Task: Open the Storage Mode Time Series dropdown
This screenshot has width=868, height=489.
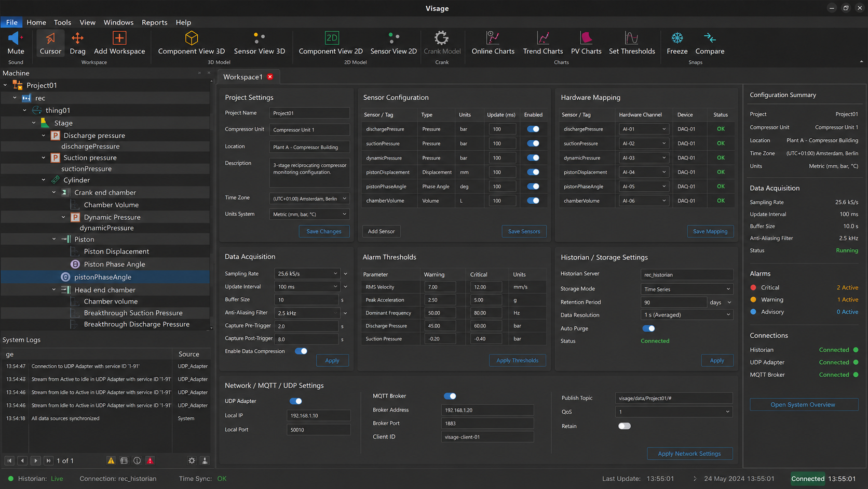Action: 687,289
